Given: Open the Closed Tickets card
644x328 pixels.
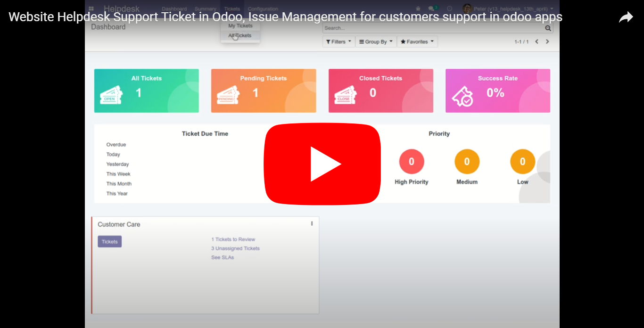Looking at the screenshot, I should (x=381, y=91).
